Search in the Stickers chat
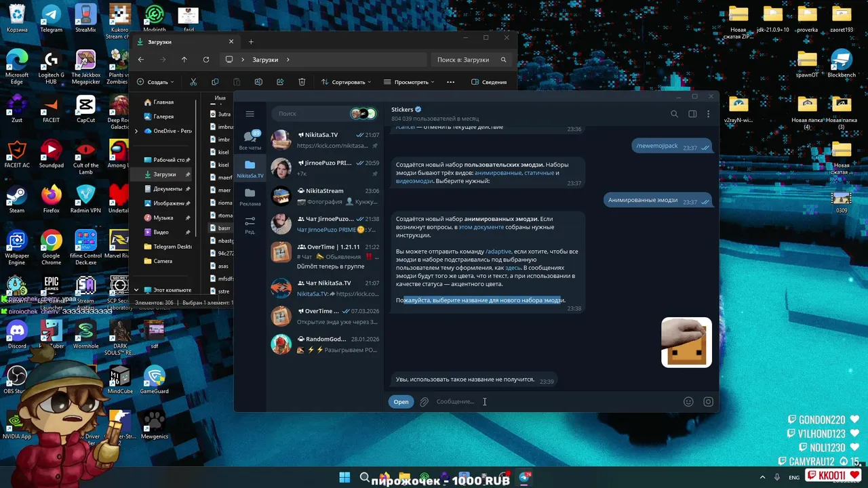 674,114
